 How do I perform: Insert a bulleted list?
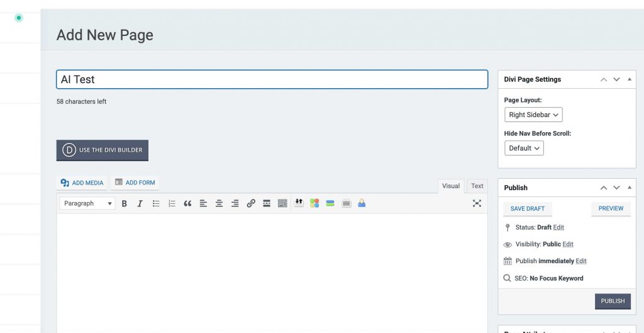[x=156, y=203]
